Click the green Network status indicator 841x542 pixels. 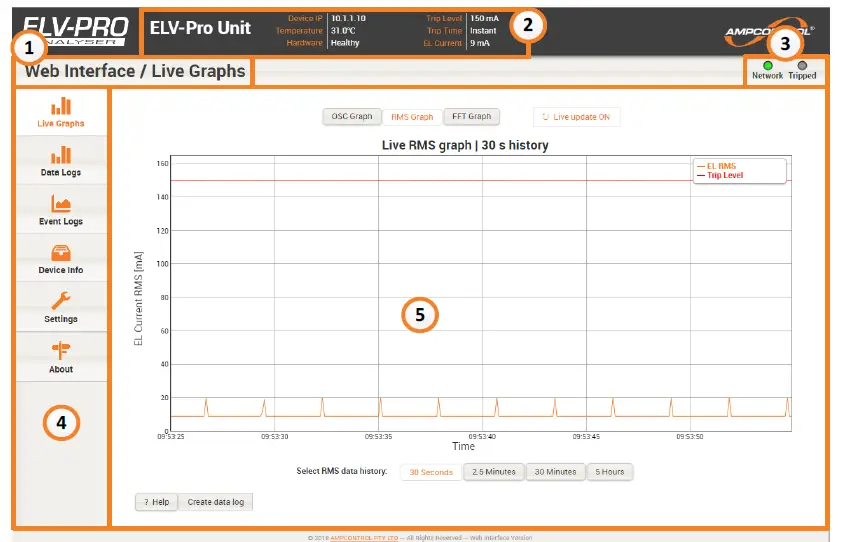767,65
